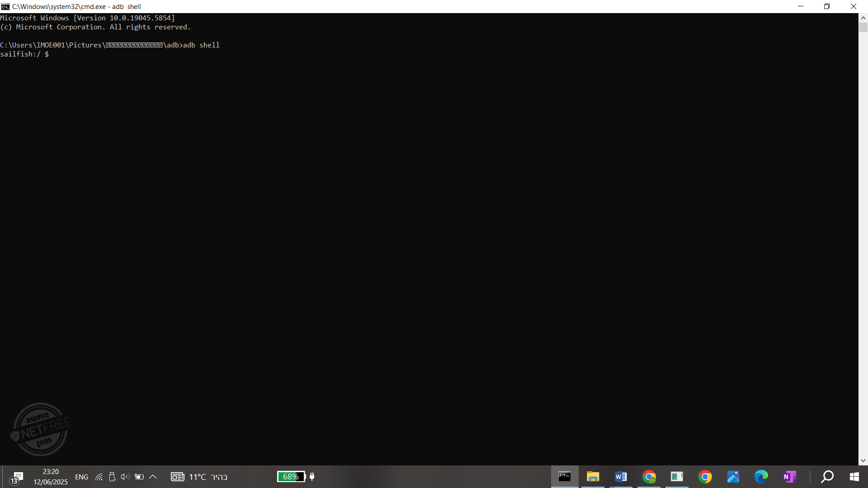Click the scrollbar up arrow in cmd
The width and height of the screenshot is (868, 488).
pyautogui.click(x=863, y=18)
